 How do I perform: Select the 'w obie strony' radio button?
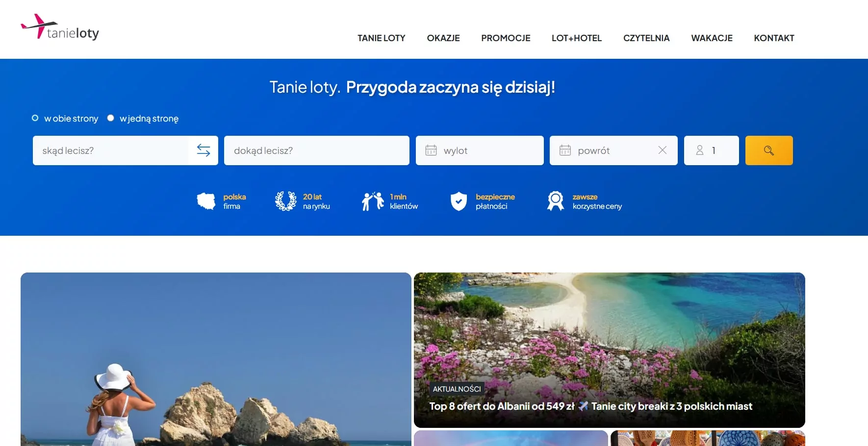point(35,118)
